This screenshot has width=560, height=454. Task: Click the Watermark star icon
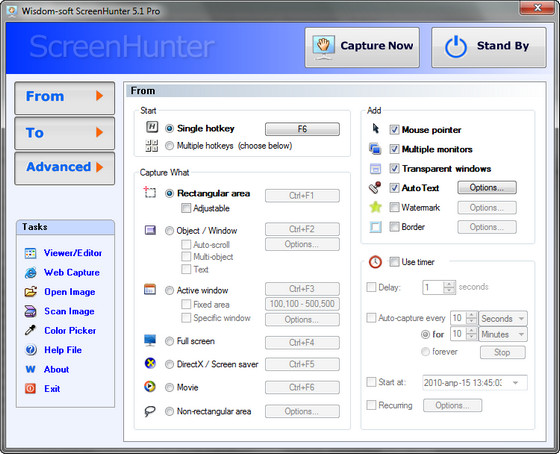[375, 207]
